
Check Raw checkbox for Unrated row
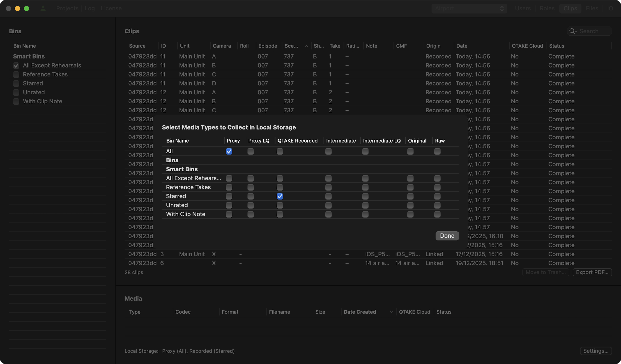pyautogui.click(x=437, y=205)
